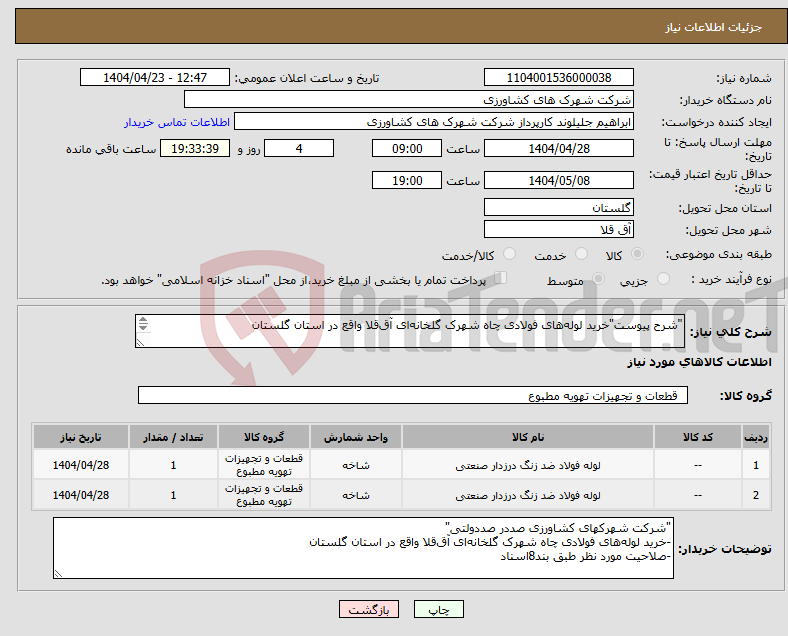Click the بازگشت (back) button

pos(369,609)
